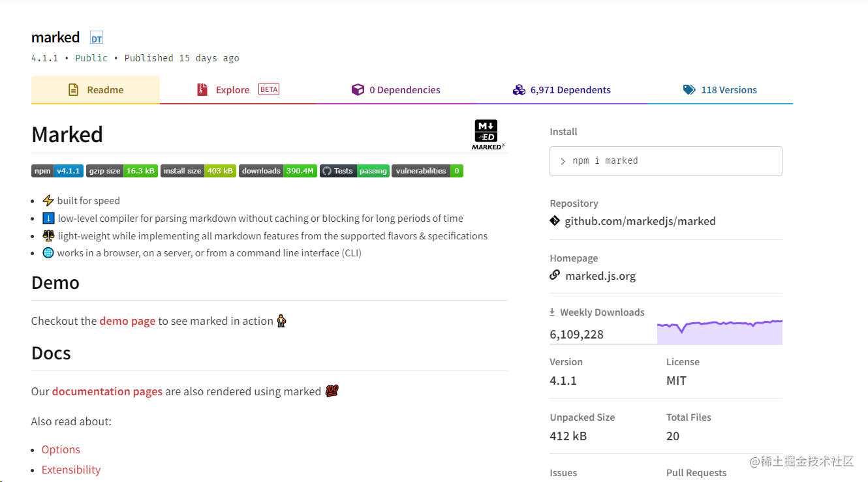Image resolution: width=868 pixels, height=482 pixels.
Task: Click the Tests passing badge
Action: point(354,171)
